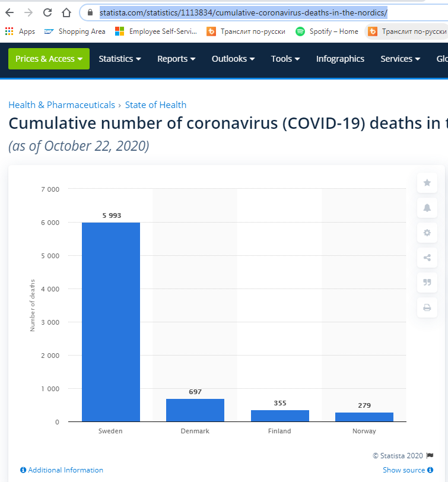Open the Spotify – Home bookmark
The height and width of the screenshot is (482, 448).
coord(327,31)
